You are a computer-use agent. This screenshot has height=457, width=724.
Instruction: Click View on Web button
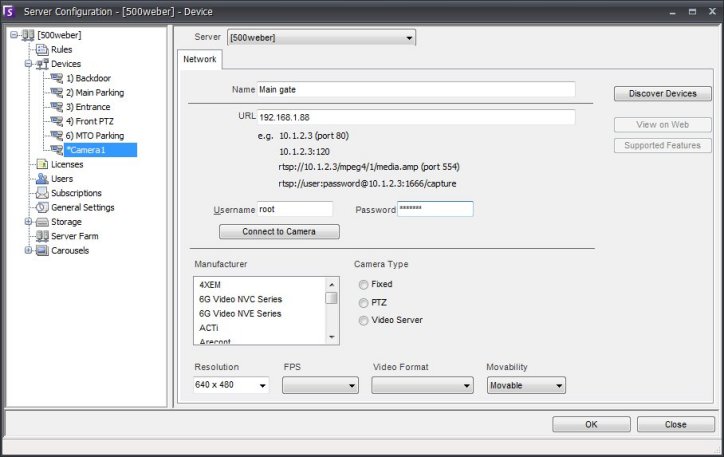tap(663, 125)
